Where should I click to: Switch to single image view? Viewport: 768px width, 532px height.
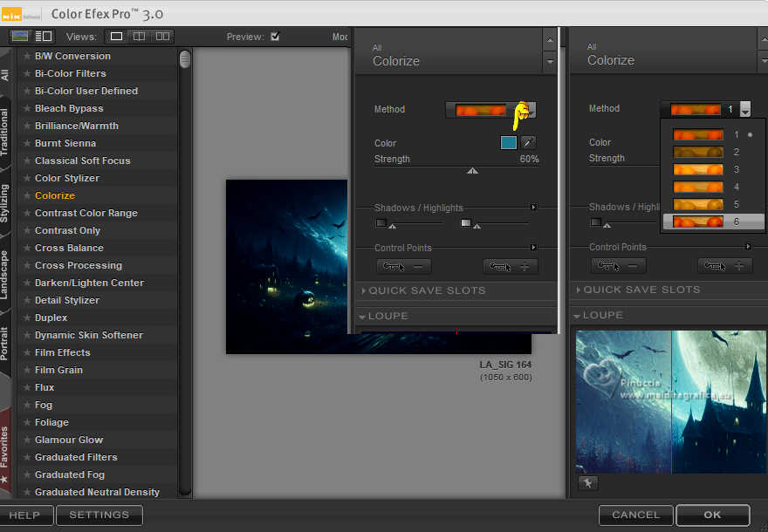(x=115, y=37)
